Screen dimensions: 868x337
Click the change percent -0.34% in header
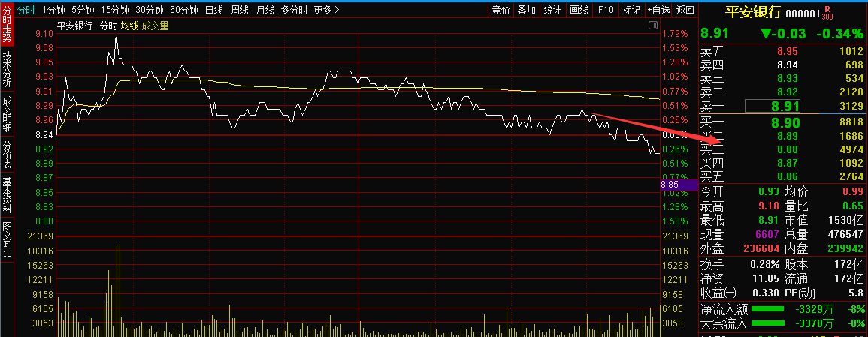pyautogui.click(x=839, y=34)
